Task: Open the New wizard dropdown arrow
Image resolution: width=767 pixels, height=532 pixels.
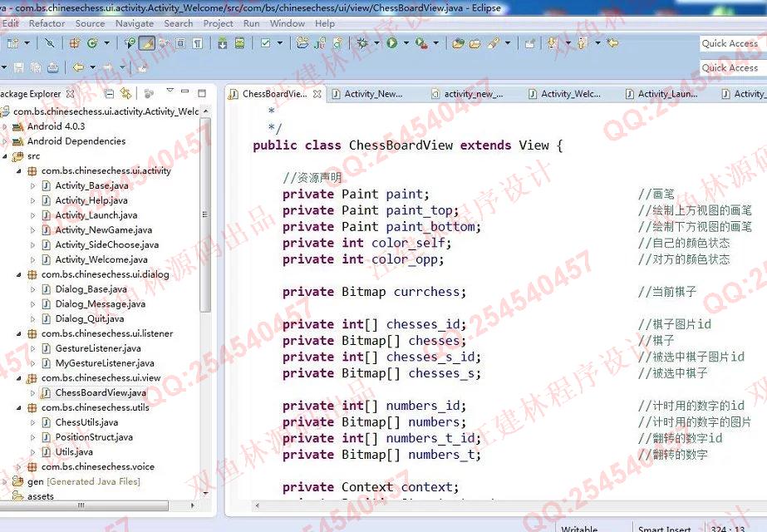Action: 27,43
